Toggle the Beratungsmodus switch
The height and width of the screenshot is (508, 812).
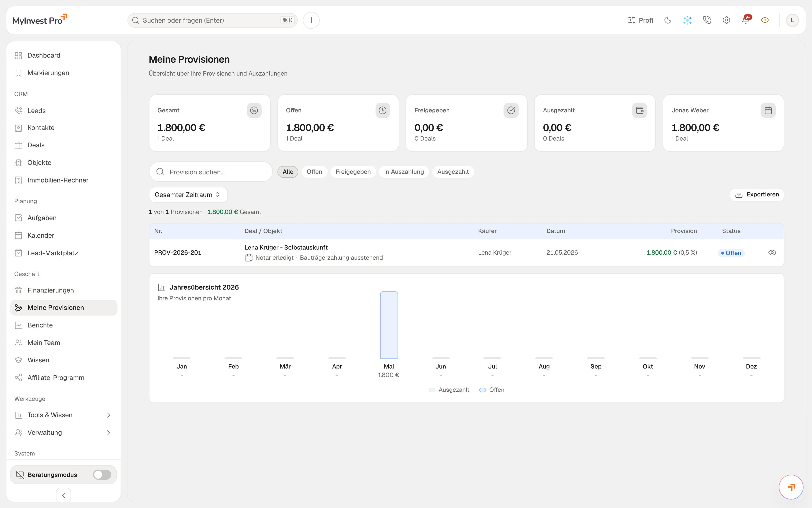click(102, 475)
